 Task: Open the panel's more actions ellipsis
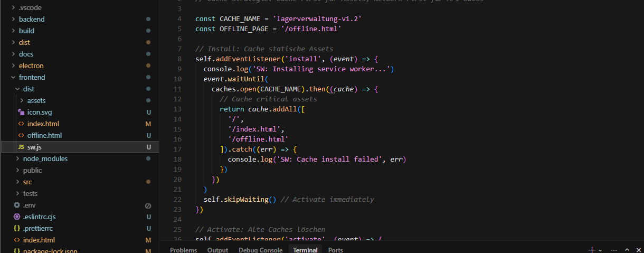pos(614,250)
